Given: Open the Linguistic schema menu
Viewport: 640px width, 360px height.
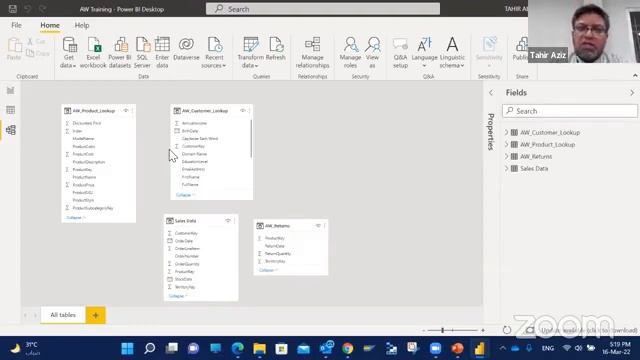Looking at the screenshot, I should 452,53.
